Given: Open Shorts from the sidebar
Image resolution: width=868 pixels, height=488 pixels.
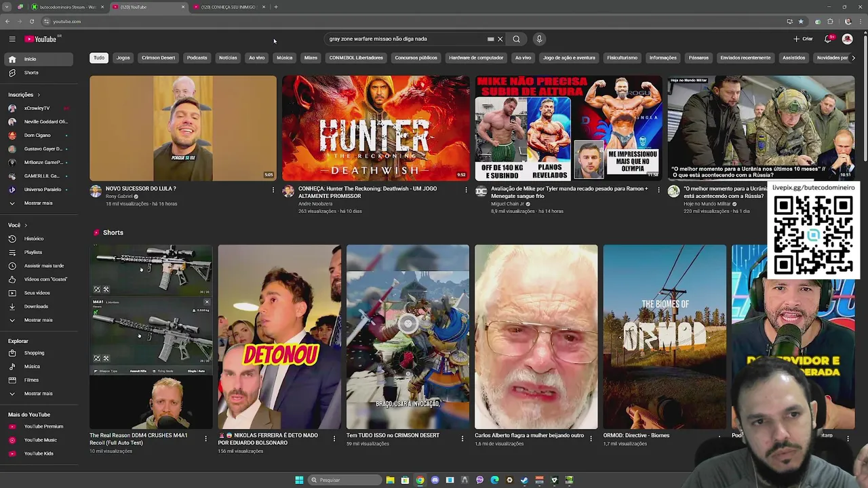Looking at the screenshot, I should (38, 73).
